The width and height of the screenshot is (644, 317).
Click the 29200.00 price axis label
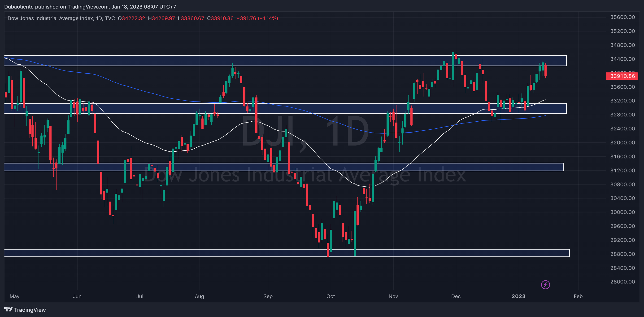622,240
